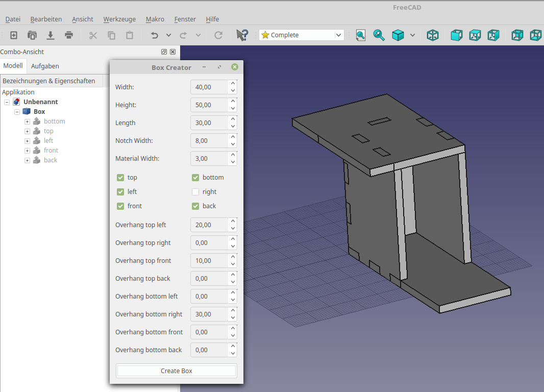544x392 pixels.
Task: Close the Box Creator dialog
Action: (x=235, y=67)
